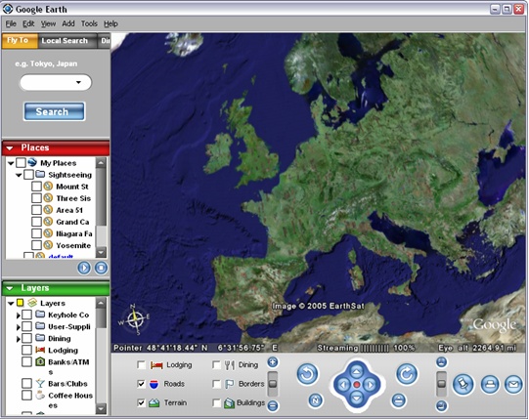Play the tour in Places panel

(84, 268)
